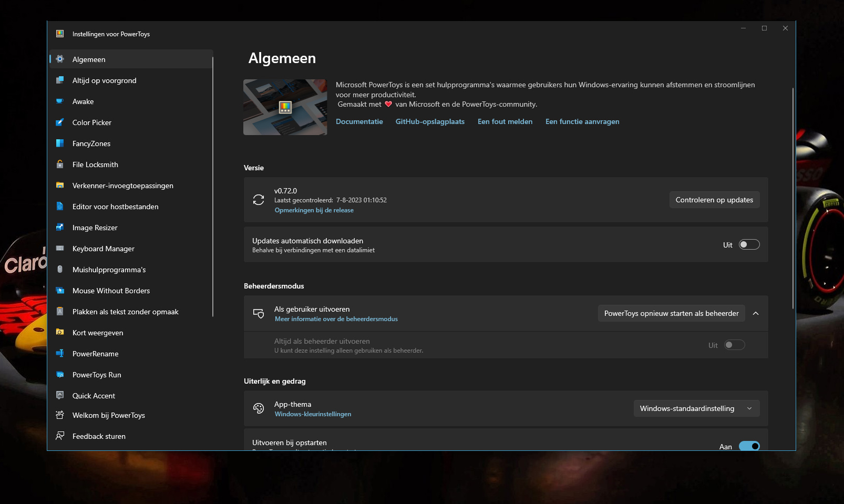
Task: Open Awake via its cup icon
Action: [60, 101]
